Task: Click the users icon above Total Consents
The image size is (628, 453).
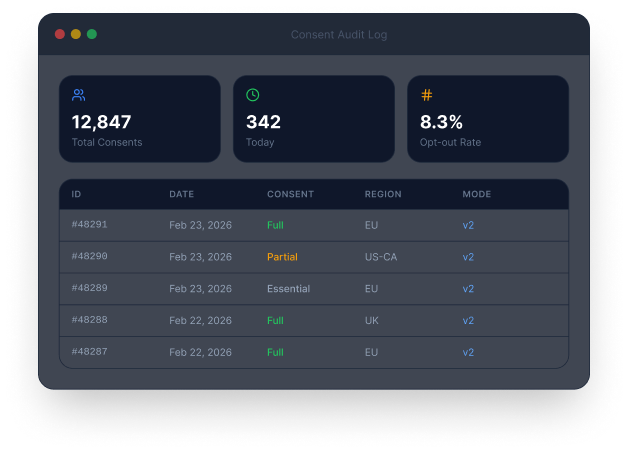Action: coord(79,95)
